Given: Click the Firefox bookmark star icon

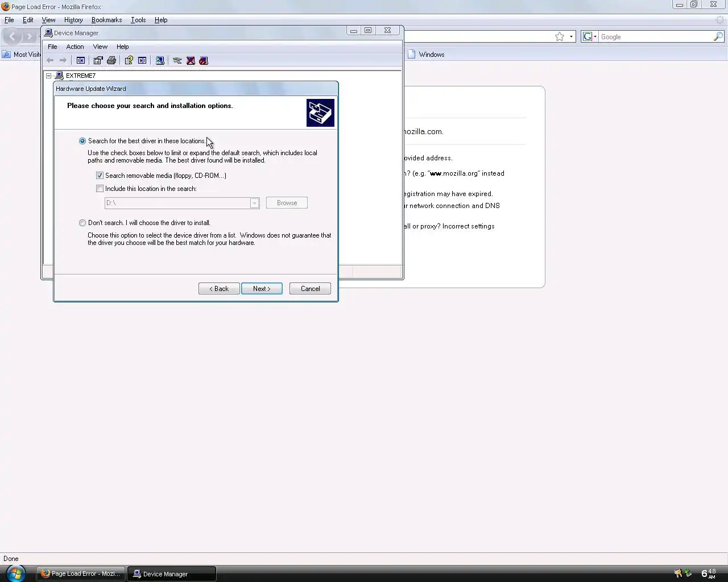Looking at the screenshot, I should coord(560,36).
